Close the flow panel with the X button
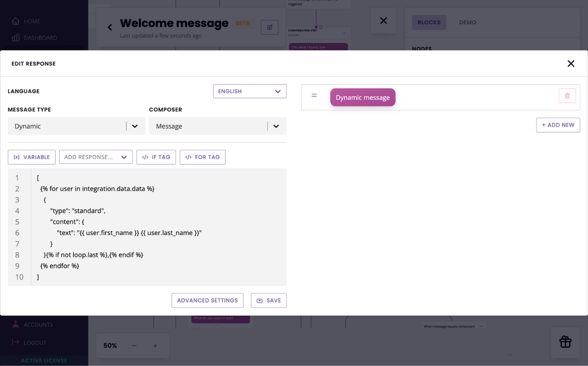The width and height of the screenshot is (588, 366). (x=384, y=21)
